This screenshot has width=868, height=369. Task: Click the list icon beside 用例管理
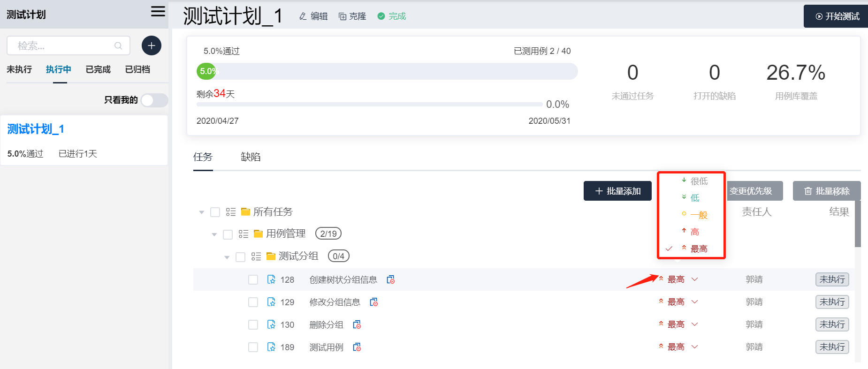point(244,233)
